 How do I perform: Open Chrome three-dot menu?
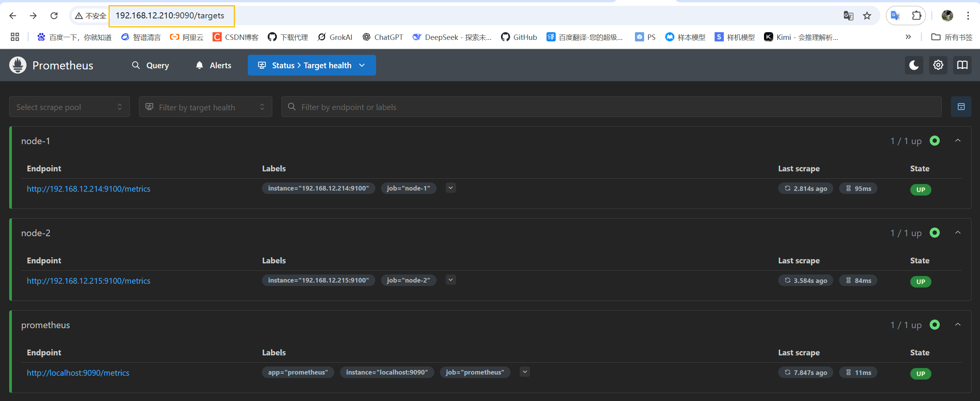[968, 16]
